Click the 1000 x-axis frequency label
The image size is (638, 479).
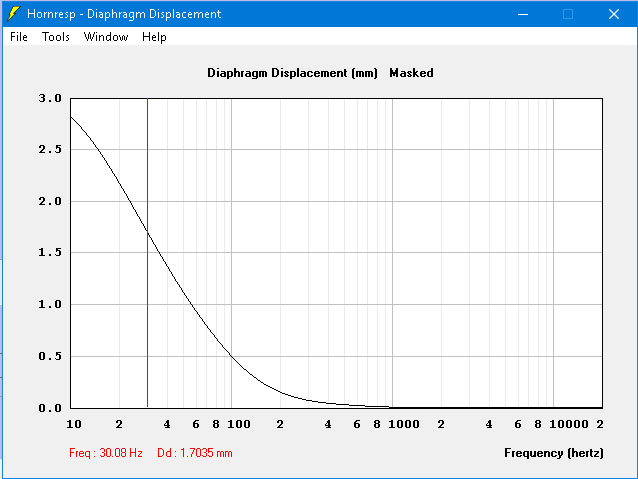pyautogui.click(x=404, y=424)
